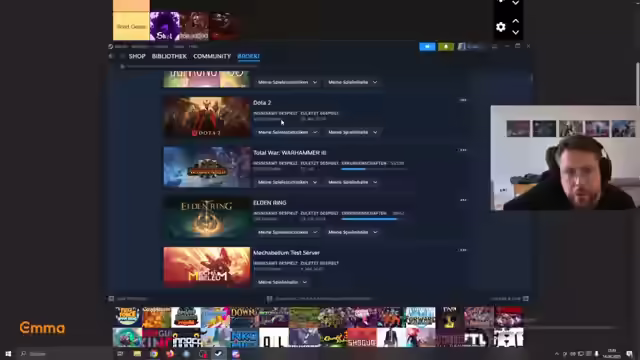Open the three-dot menu for ELDEN RING
Image resolution: width=640 pixels, height=360 pixels.
[x=463, y=200]
